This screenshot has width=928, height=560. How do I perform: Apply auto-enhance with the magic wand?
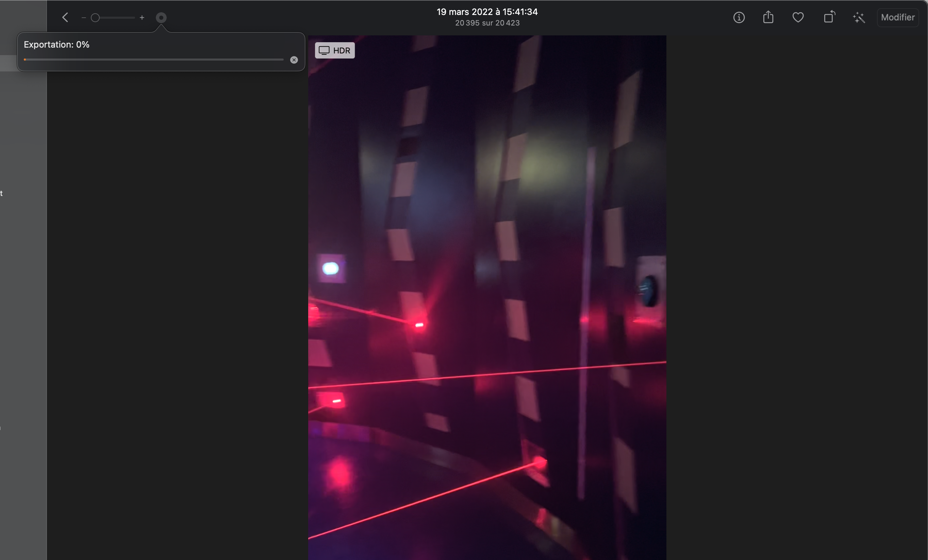(x=859, y=17)
